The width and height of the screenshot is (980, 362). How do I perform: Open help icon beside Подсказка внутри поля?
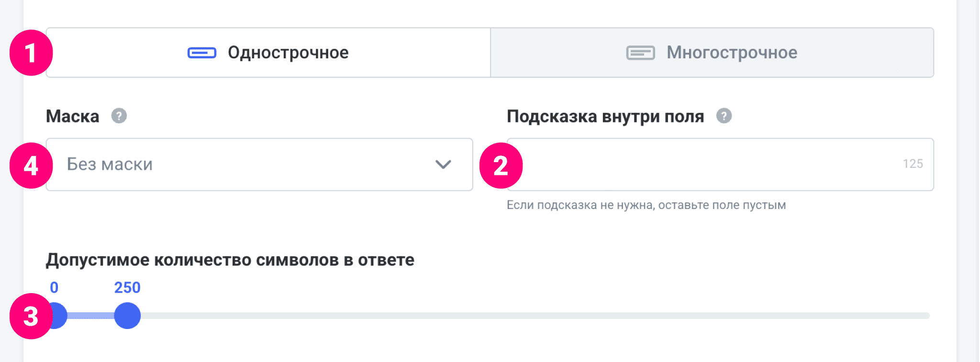[x=724, y=116]
